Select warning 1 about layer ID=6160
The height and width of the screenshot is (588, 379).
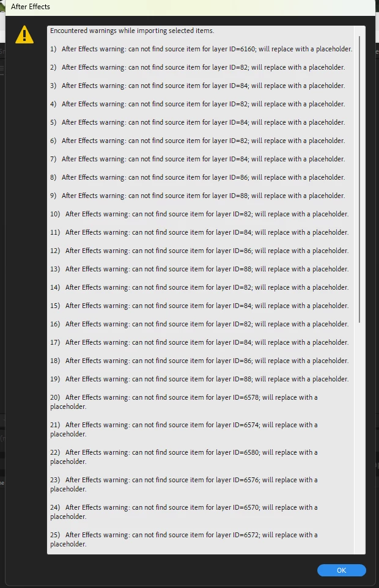point(201,49)
